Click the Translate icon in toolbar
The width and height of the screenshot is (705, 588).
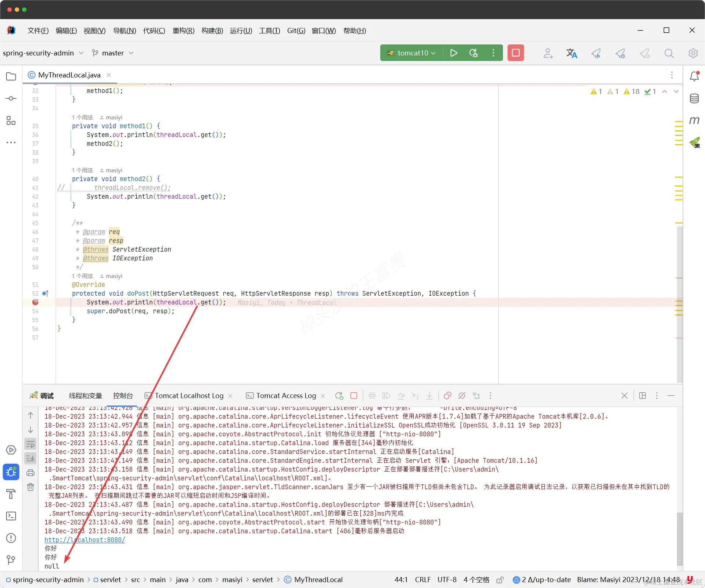click(x=572, y=53)
